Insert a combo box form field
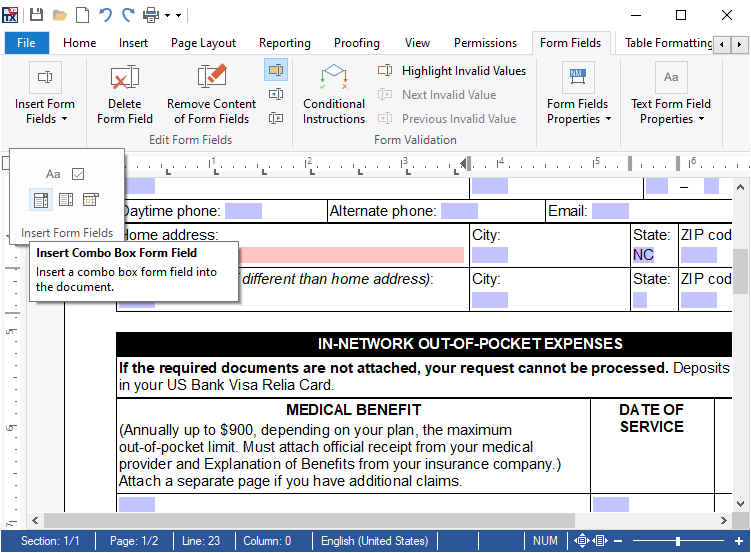This screenshot has width=751, height=553. (x=41, y=200)
